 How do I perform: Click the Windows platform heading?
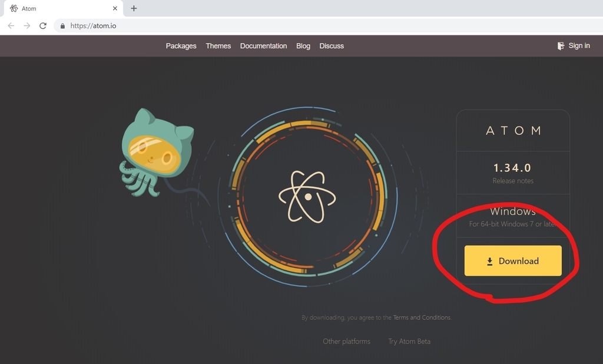tap(513, 211)
